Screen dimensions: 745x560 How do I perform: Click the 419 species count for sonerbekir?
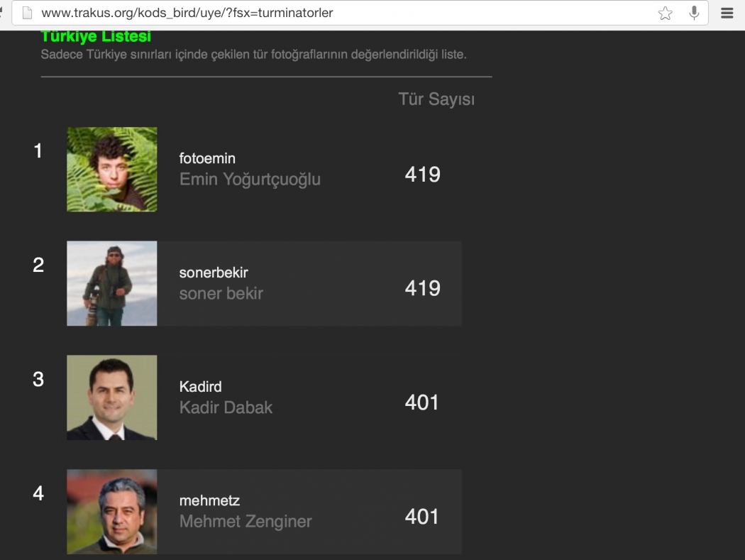(422, 288)
